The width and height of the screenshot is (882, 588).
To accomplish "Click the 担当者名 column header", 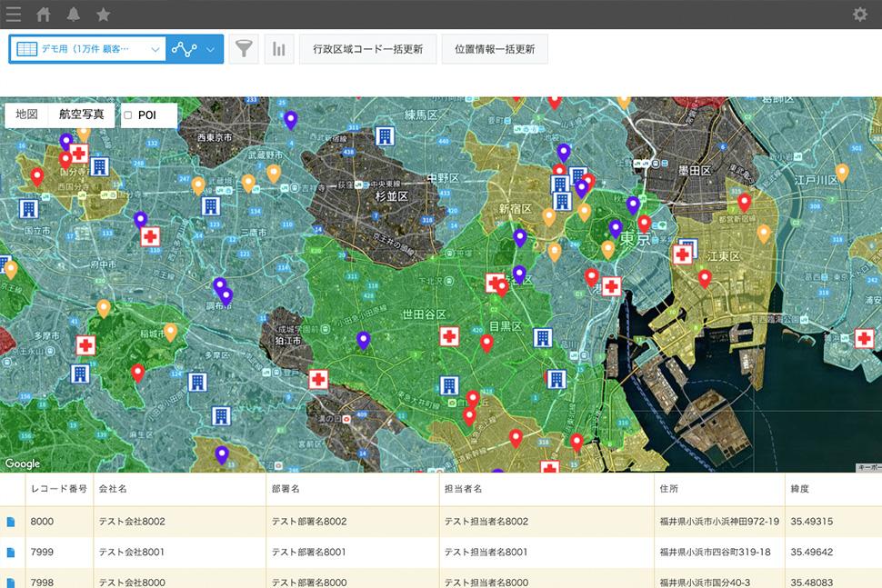I will (x=463, y=489).
